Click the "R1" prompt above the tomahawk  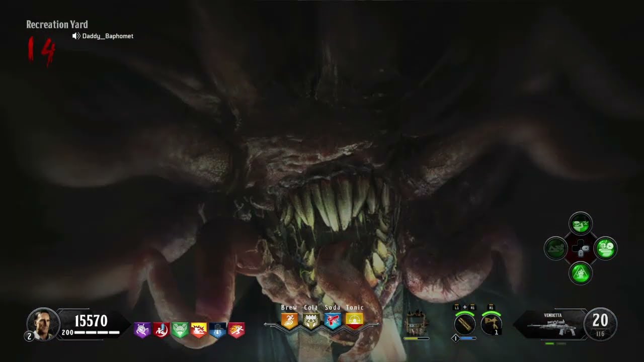(x=491, y=307)
